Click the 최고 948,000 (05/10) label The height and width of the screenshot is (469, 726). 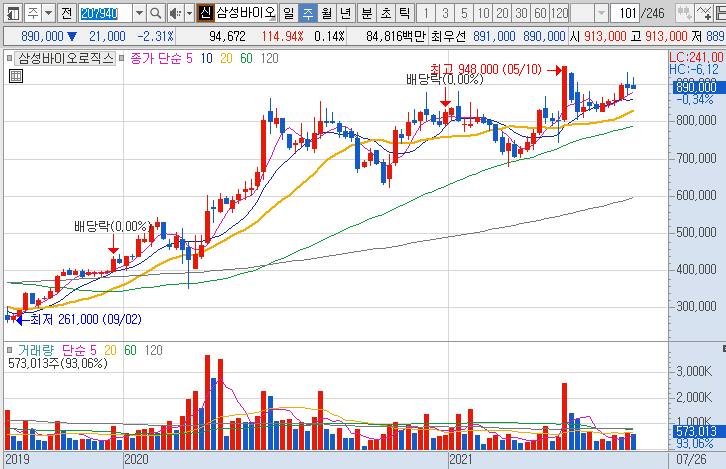pos(486,69)
